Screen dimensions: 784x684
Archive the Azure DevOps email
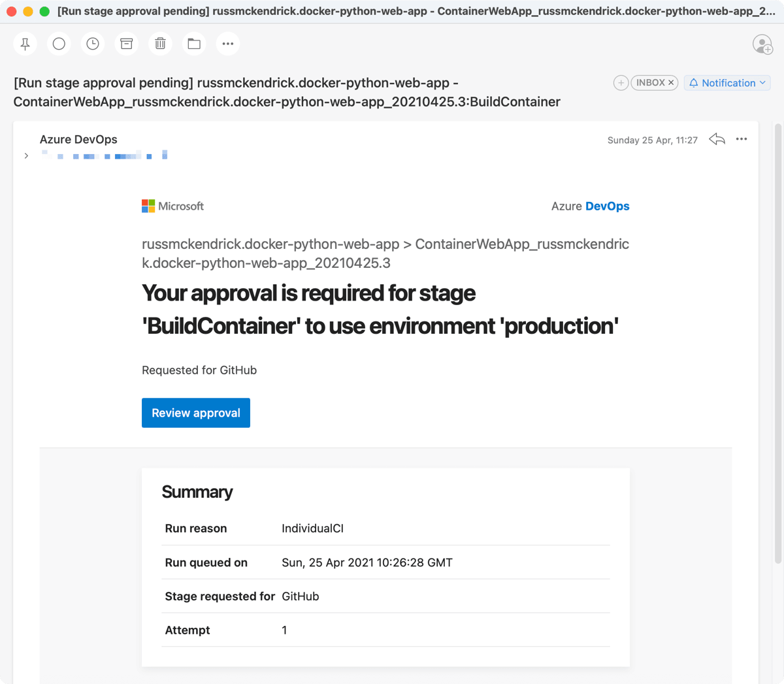click(126, 44)
